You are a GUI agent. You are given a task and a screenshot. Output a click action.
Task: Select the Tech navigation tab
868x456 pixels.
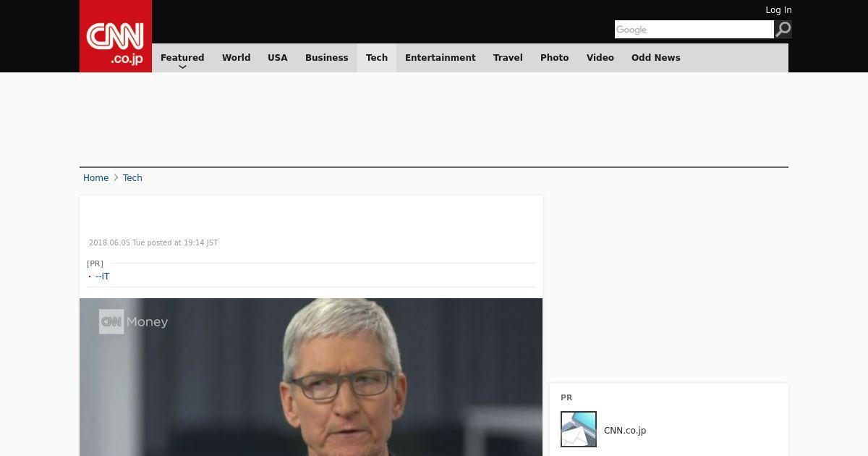pos(377,58)
